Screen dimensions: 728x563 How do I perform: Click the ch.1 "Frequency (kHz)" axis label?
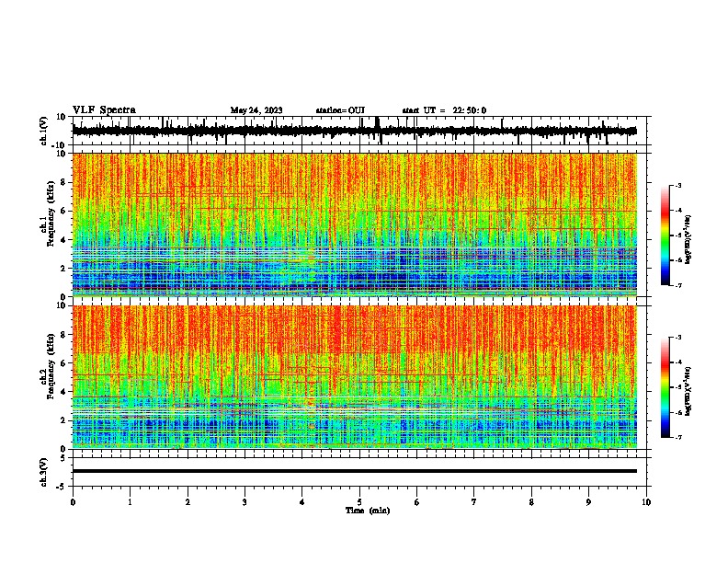51,214
